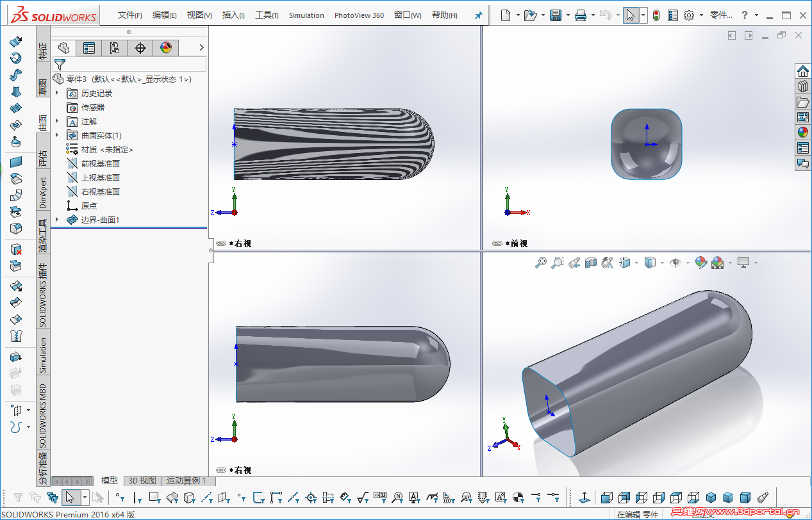Open the Options gear icon
Image resolution: width=812 pixels, height=520 pixels.
click(689, 15)
